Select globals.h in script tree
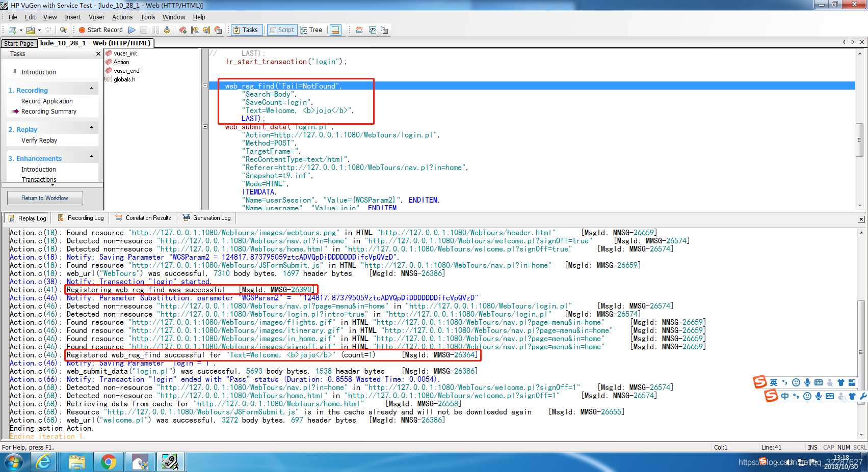The height and width of the screenshot is (472, 868). point(124,79)
